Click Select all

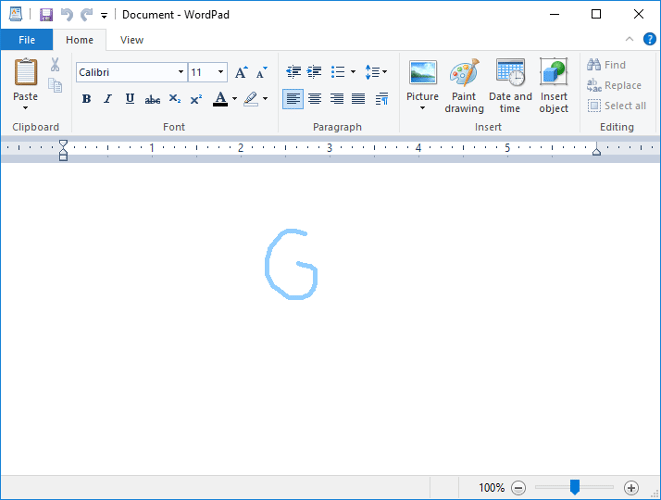[x=617, y=105]
